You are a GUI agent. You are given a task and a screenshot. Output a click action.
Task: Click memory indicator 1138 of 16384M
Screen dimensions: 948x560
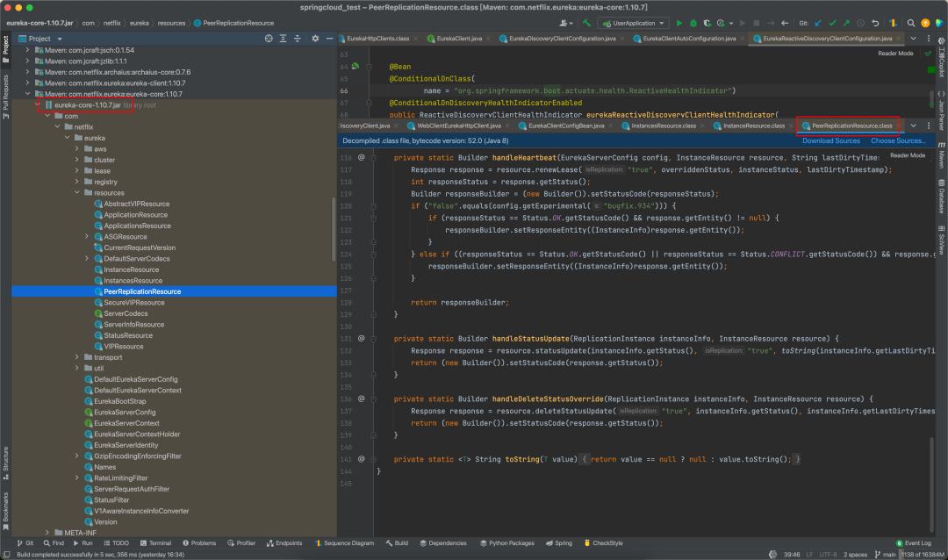tap(923, 555)
